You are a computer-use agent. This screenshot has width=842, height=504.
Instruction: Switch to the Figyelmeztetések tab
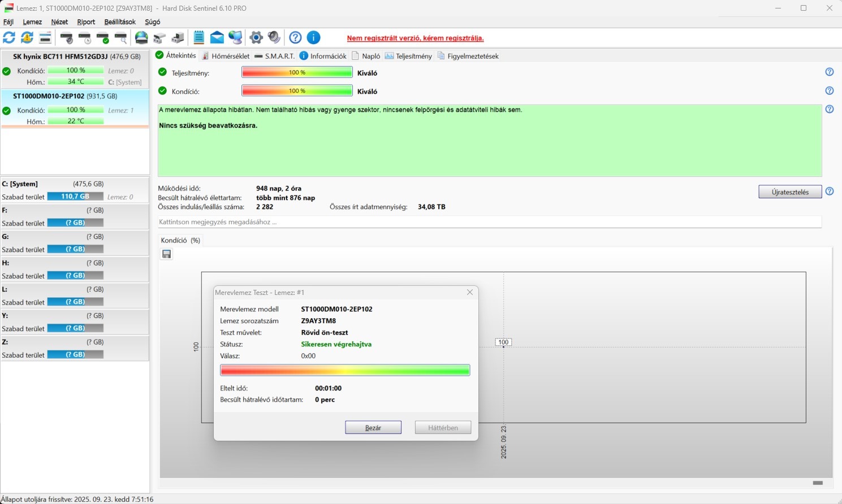[x=468, y=56]
